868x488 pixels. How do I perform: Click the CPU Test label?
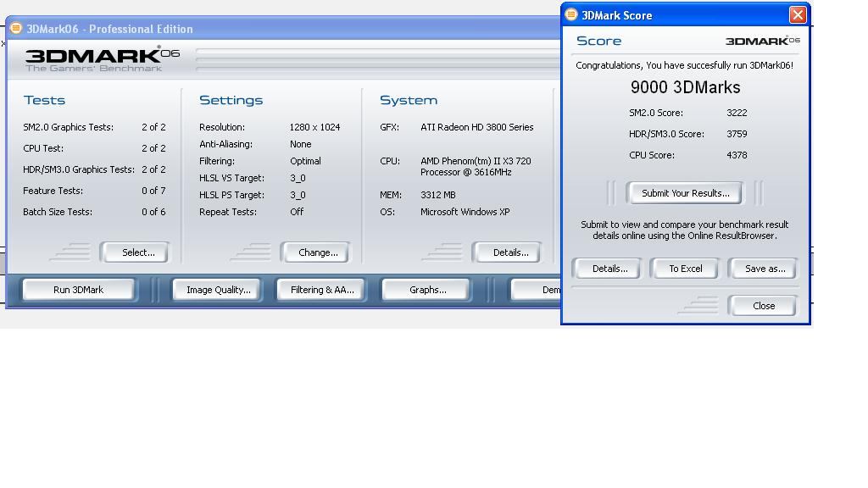[x=43, y=148]
